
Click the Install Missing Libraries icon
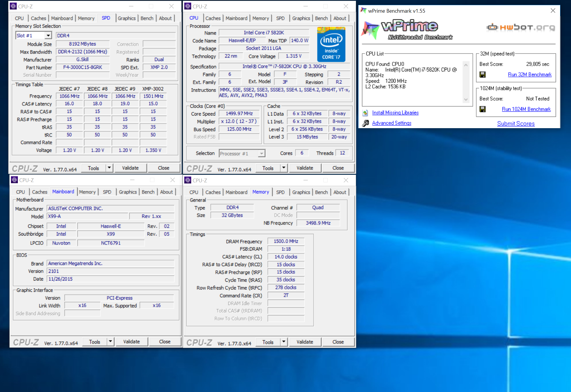(365, 113)
